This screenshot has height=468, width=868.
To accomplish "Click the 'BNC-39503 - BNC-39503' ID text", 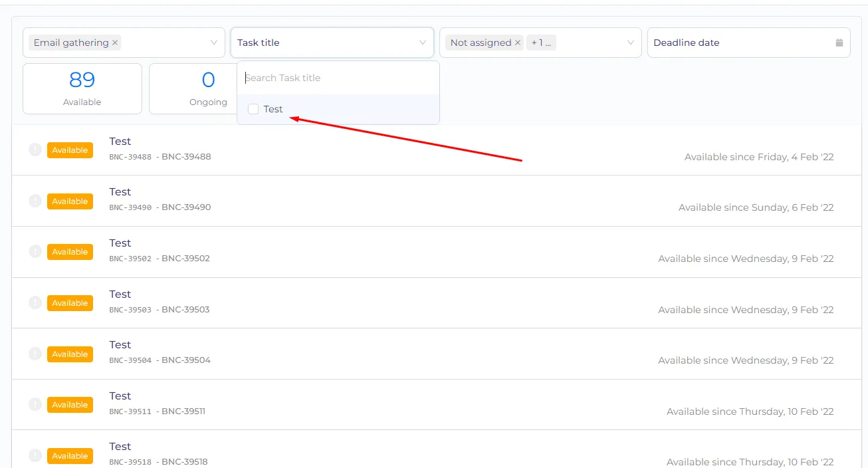I will pos(160,310).
